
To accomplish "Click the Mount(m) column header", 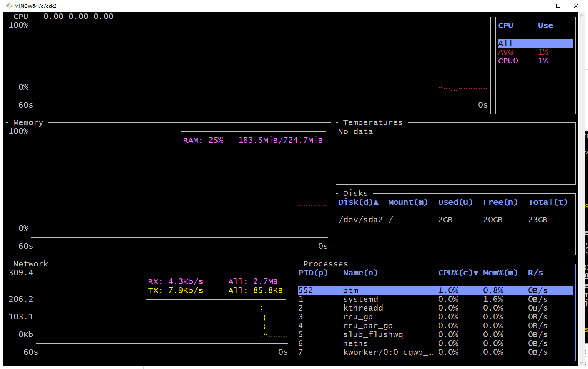I will point(407,202).
